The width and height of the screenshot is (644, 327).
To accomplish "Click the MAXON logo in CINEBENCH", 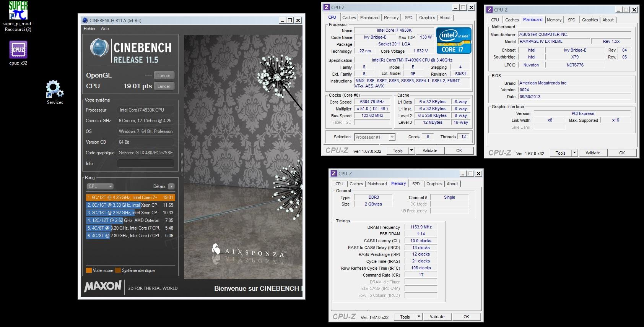I will click(x=103, y=286).
